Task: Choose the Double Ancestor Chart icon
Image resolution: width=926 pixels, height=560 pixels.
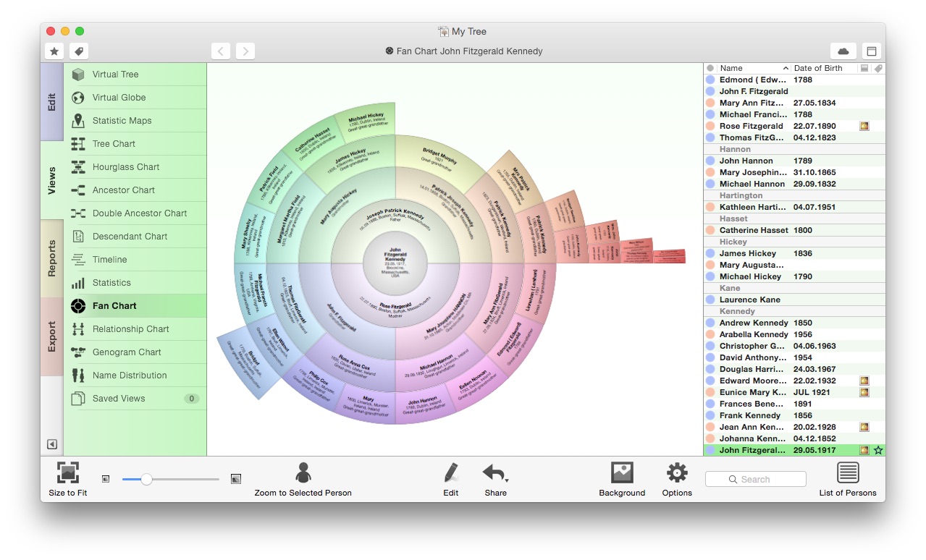Action: click(78, 213)
